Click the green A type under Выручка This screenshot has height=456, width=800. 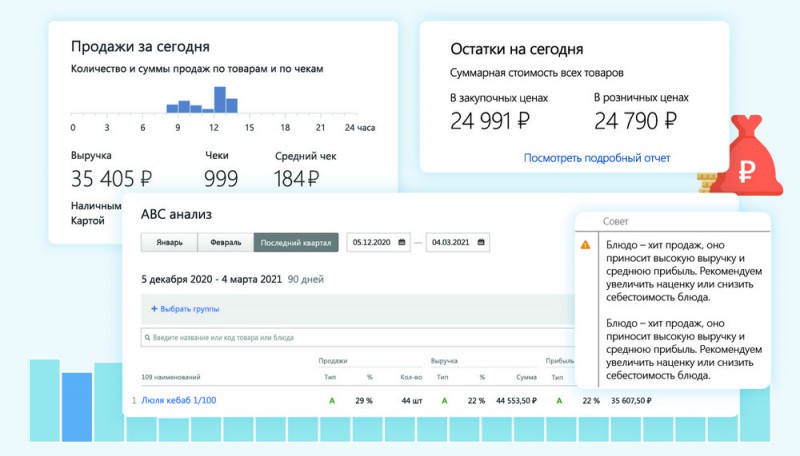pos(443,401)
